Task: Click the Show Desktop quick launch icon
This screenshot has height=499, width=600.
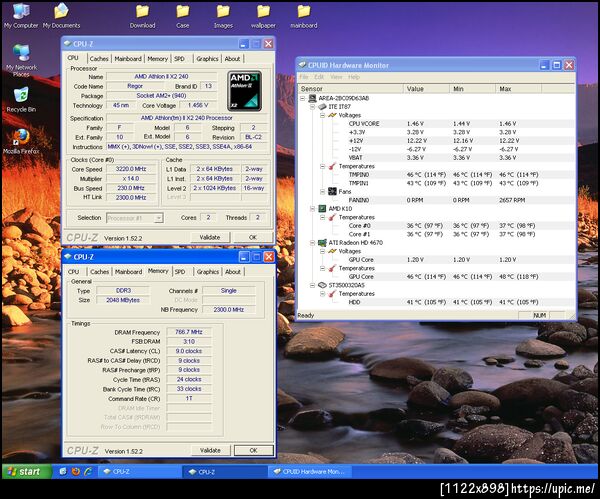Action: tap(63, 471)
